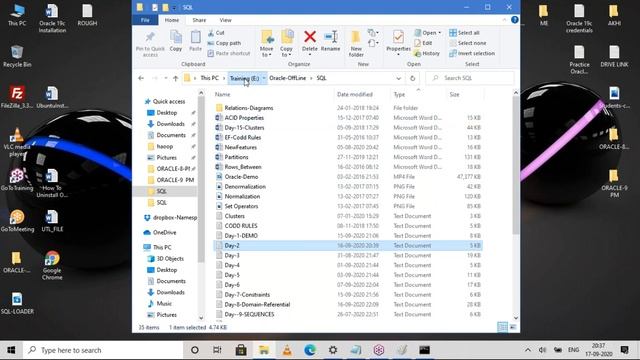The image size is (640, 360).
Task: Select OneDrive in navigation pane
Action: [164, 232]
